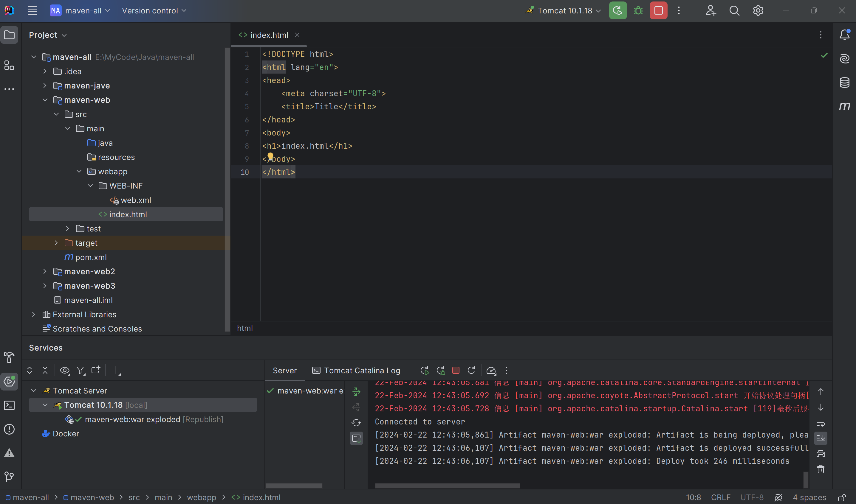The width and height of the screenshot is (856, 504).
Task: Toggle the Project tool window folder icon
Action: point(9,35)
